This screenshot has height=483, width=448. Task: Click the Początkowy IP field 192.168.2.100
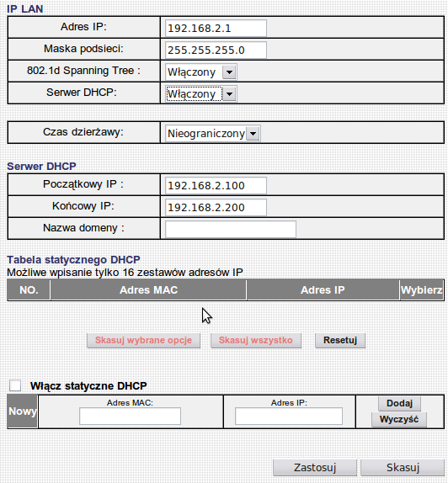(216, 185)
